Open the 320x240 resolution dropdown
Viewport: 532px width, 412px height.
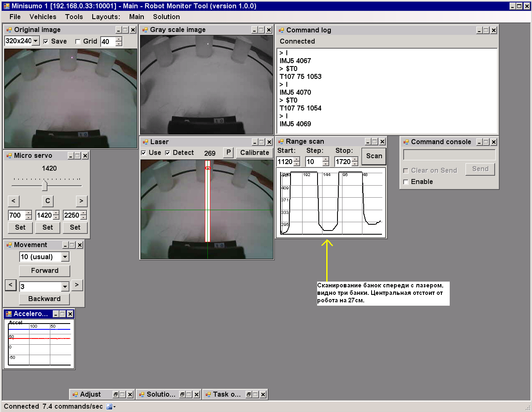click(x=36, y=41)
